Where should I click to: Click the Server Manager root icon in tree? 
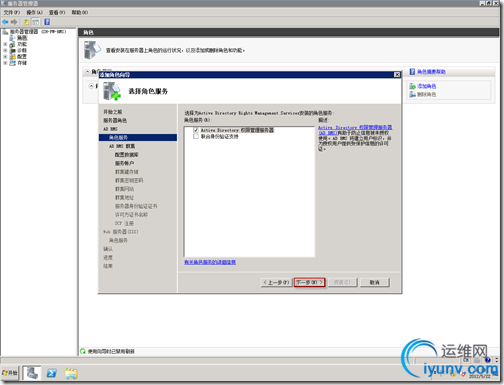pos(5,32)
